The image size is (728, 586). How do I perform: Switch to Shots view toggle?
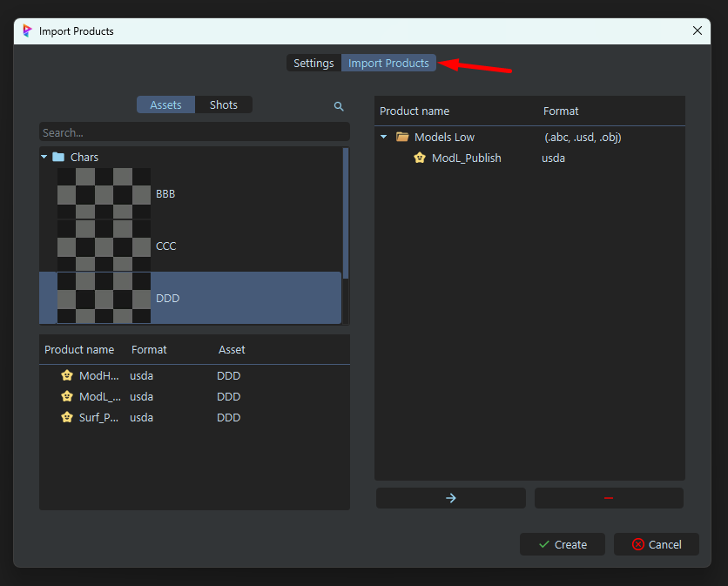(x=223, y=104)
